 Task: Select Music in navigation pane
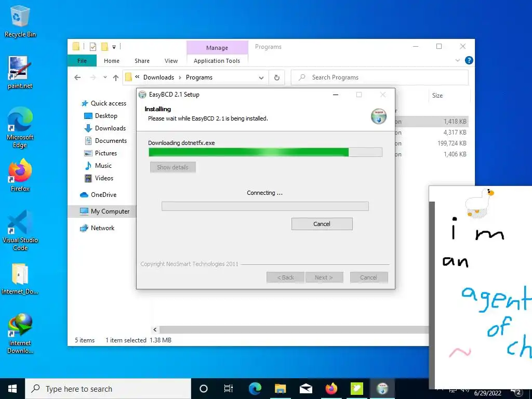click(x=98, y=166)
